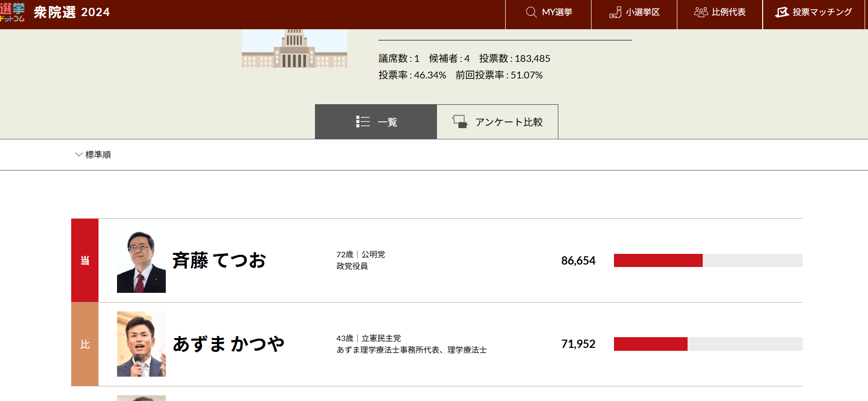Viewport: 868px width, 401px height.
Task: Click the MY選挙 magnifier search icon
Action: point(531,12)
